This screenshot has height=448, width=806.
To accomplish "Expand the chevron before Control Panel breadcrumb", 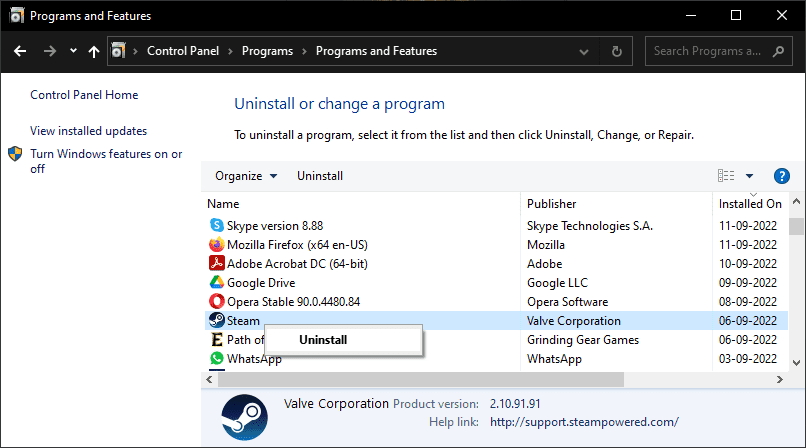I will (135, 51).
